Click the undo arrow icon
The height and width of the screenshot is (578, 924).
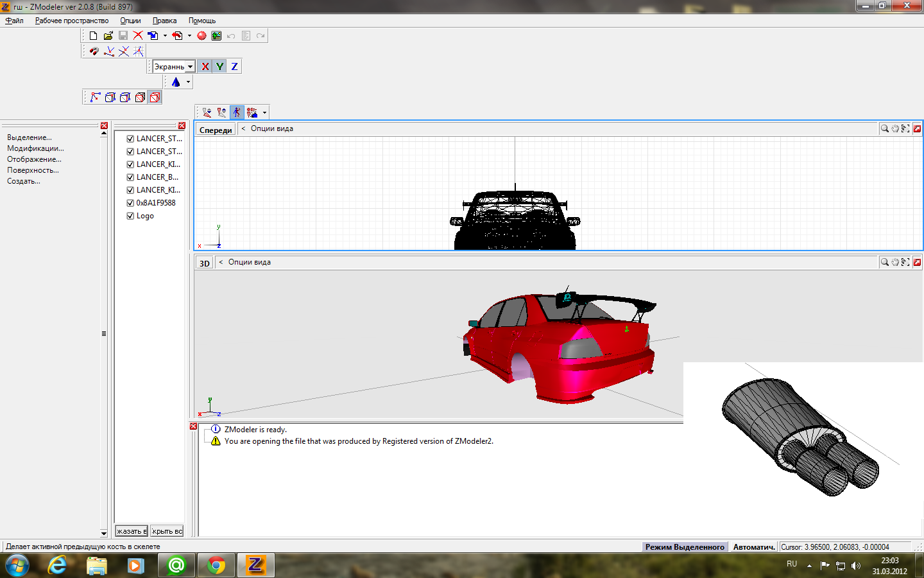(x=231, y=36)
